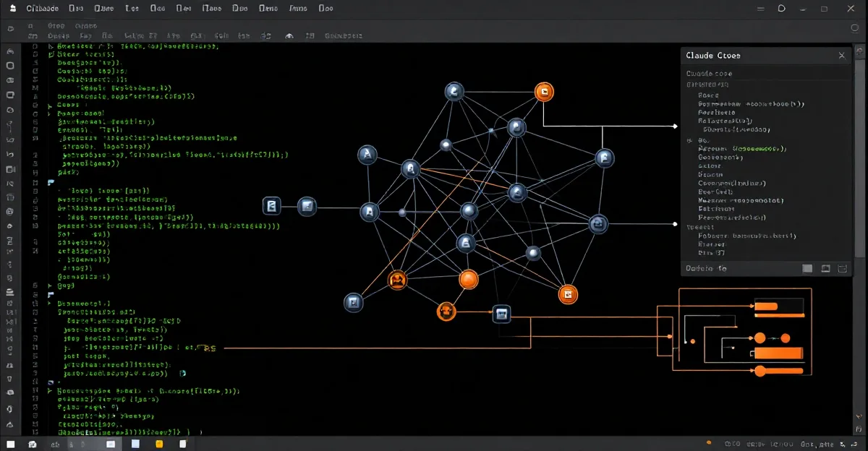Expand the fold arrow on the first code line
Image resolution: width=868 pixels, height=451 pixels.
(x=50, y=46)
